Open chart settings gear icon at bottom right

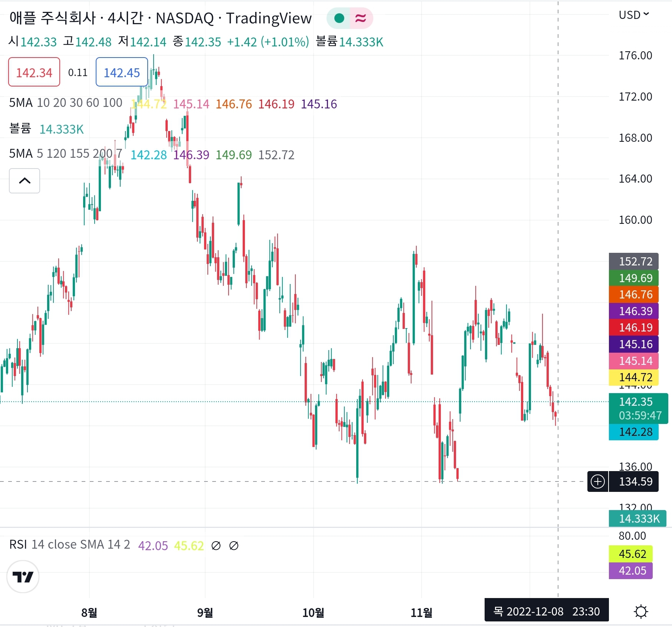click(641, 611)
